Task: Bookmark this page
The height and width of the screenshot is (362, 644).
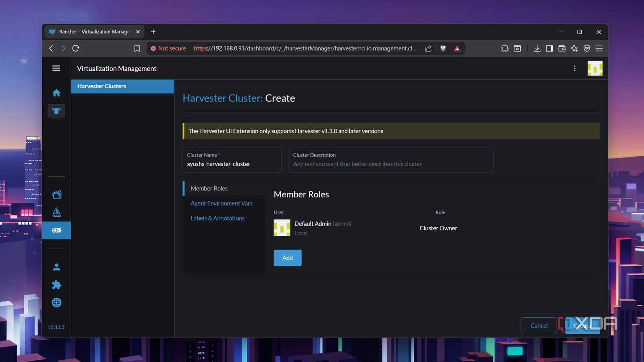Action: point(137,48)
